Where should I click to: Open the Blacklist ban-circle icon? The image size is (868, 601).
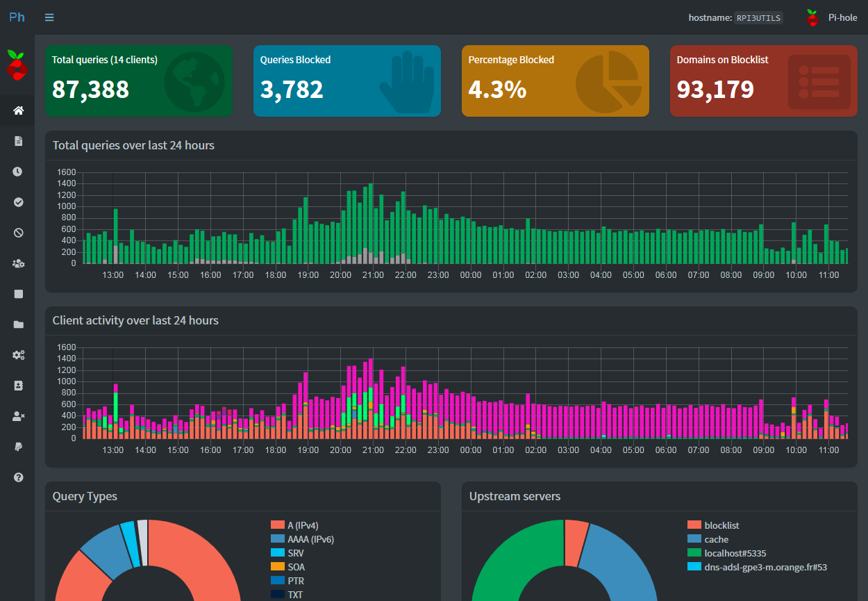click(x=19, y=233)
